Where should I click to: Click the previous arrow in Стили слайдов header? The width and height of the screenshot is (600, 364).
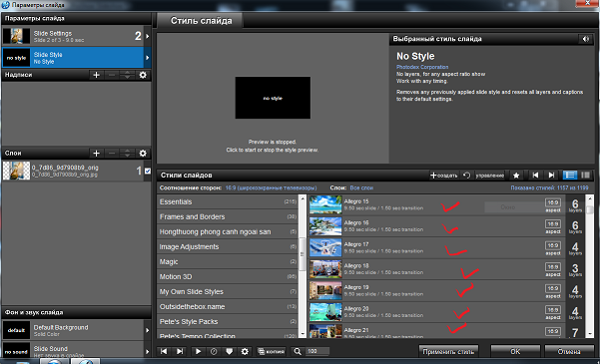pos(535,176)
